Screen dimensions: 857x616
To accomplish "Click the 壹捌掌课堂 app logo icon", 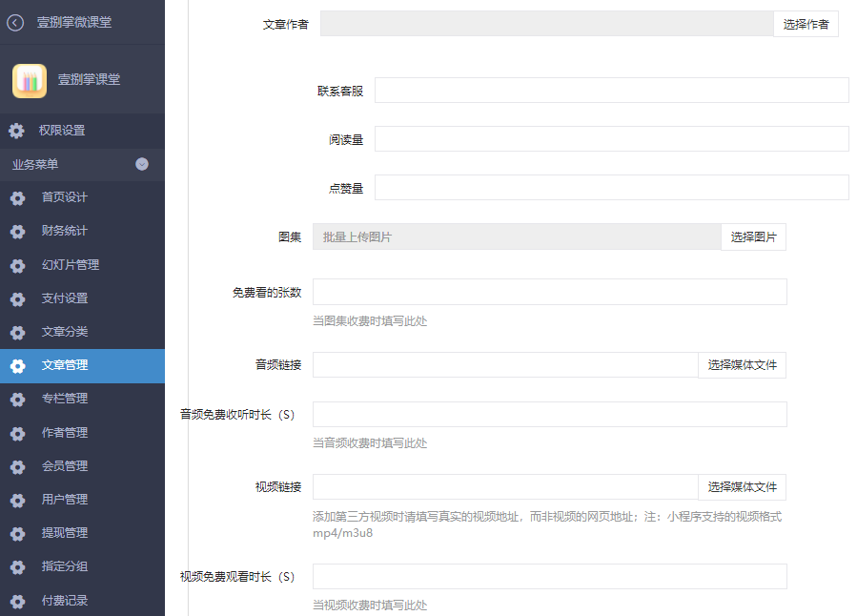I will tap(30, 81).
